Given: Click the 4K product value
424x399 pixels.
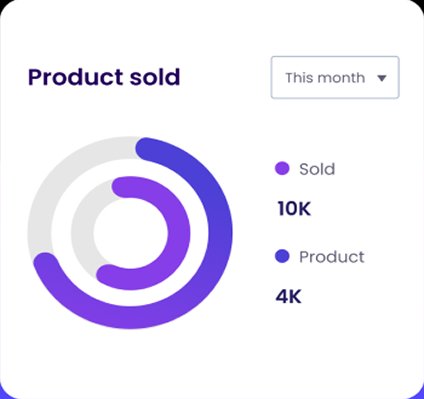Looking at the screenshot, I should tap(289, 297).
